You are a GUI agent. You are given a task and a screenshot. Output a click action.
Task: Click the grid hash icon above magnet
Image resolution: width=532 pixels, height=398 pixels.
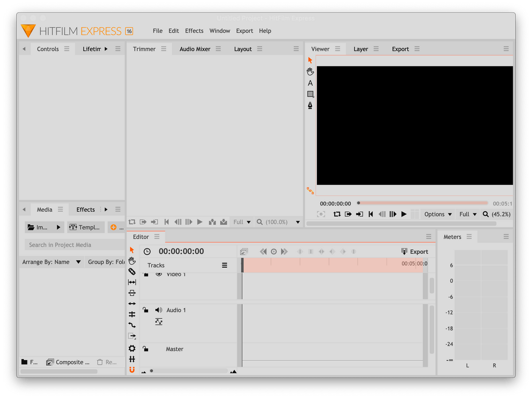point(132,360)
